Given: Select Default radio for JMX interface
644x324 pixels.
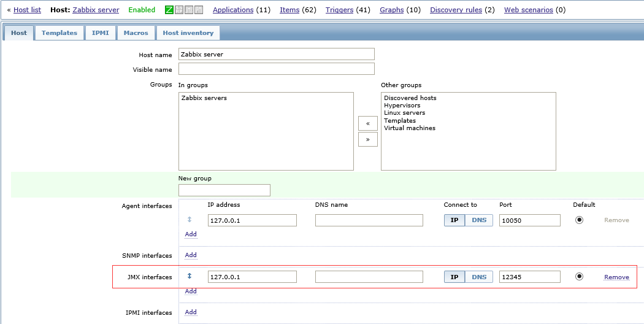Looking at the screenshot, I should click(579, 277).
